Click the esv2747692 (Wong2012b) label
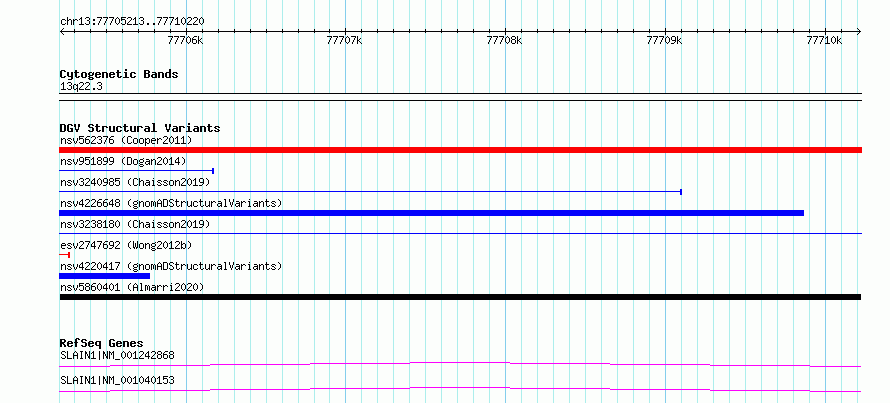The width and height of the screenshot is (890, 403). click(126, 245)
